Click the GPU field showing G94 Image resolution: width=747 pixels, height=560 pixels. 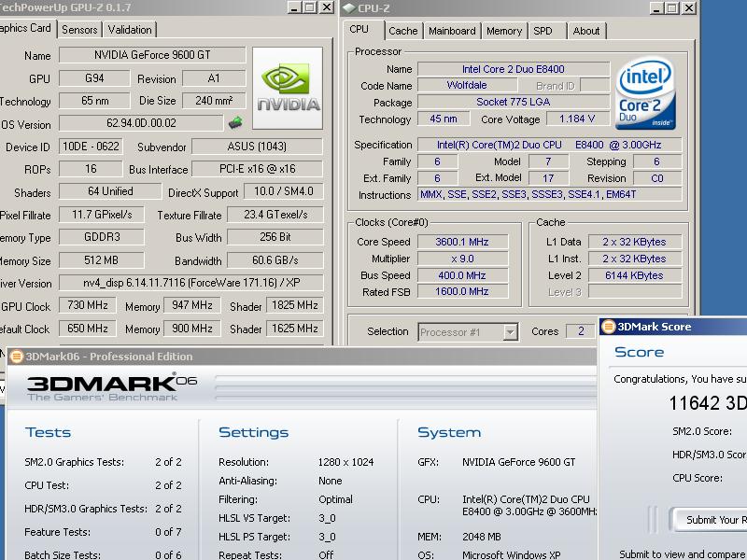[94, 78]
